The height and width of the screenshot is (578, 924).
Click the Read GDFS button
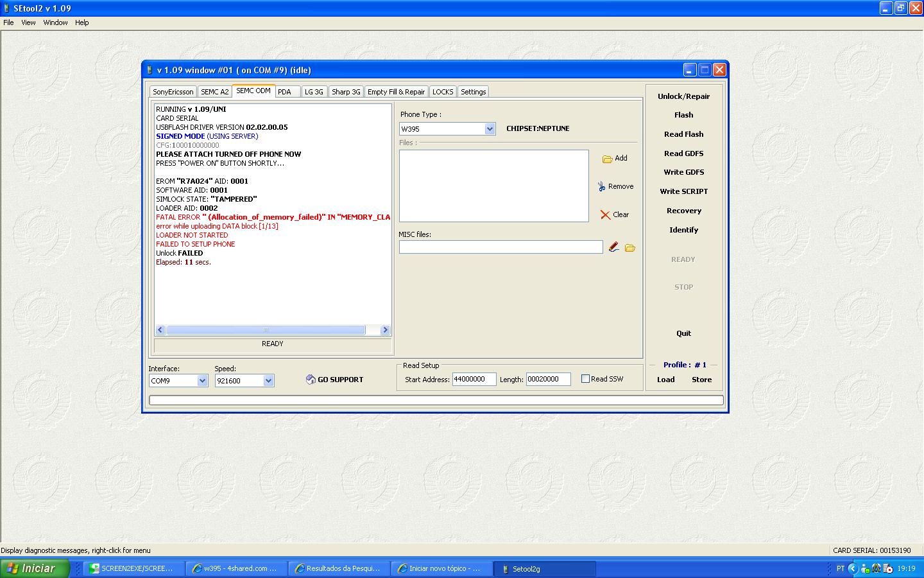pyautogui.click(x=683, y=153)
